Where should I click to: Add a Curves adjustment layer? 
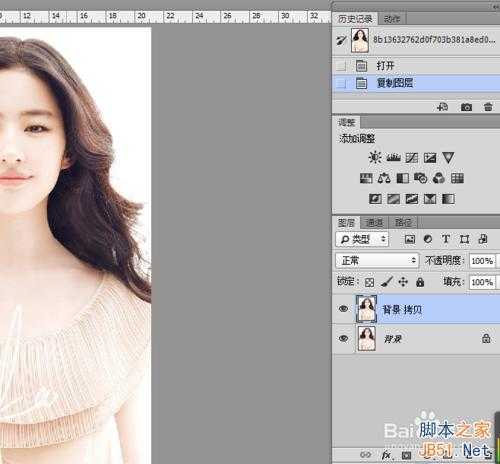[412, 158]
